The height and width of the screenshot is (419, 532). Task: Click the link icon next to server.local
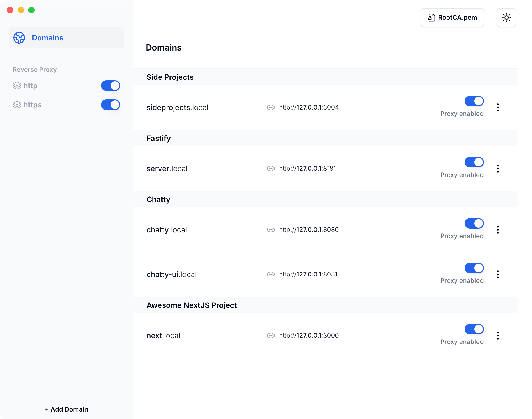[x=271, y=169]
